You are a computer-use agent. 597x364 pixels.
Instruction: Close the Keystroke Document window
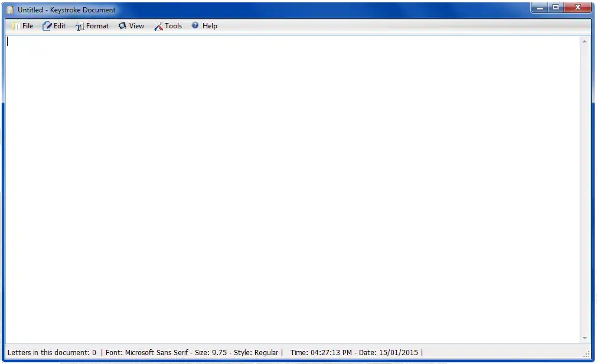click(x=578, y=8)
